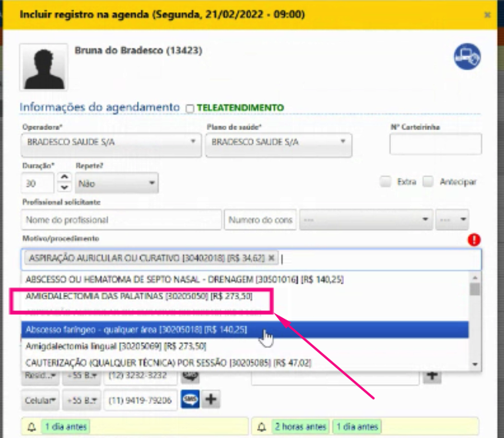Click the right reminder bell icon
Image resolution: width=504 pixels, height=438 pixels.
[262, 427]
